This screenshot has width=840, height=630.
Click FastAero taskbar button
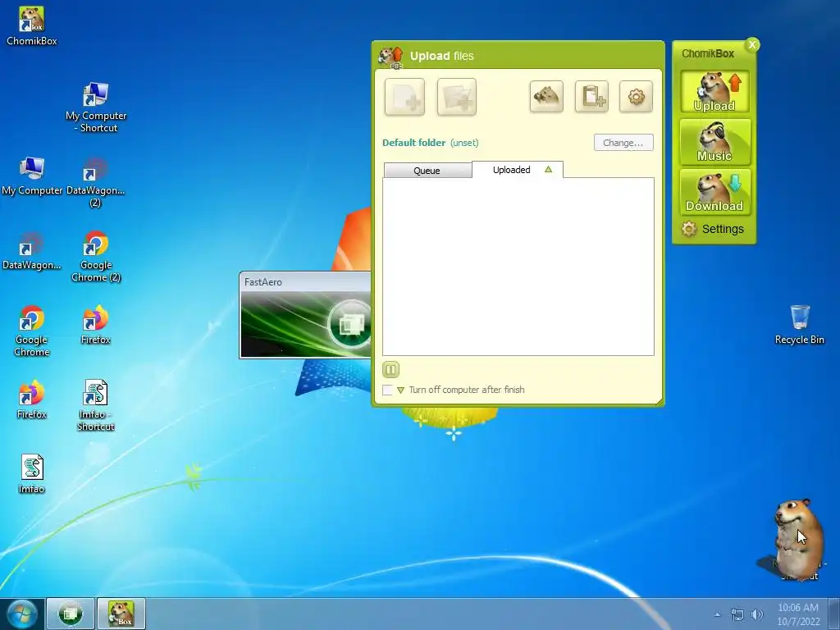71,614
